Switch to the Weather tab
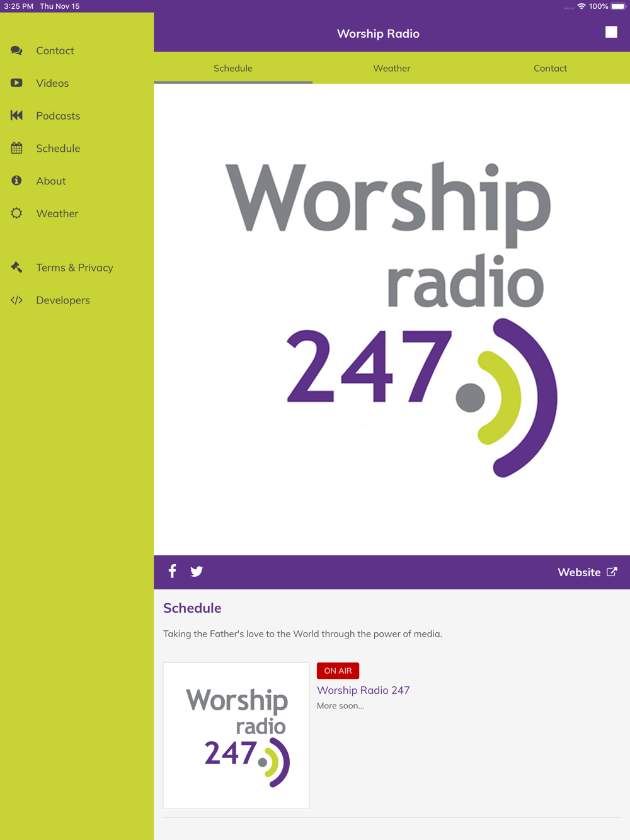Viewport: 630px width, 840px height. pyautogui.click(x=392, y=68)
